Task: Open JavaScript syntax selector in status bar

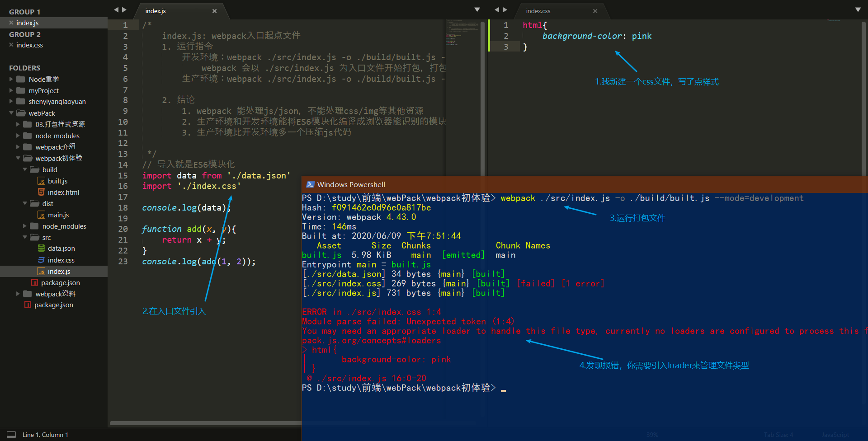Action: (835, 435)
